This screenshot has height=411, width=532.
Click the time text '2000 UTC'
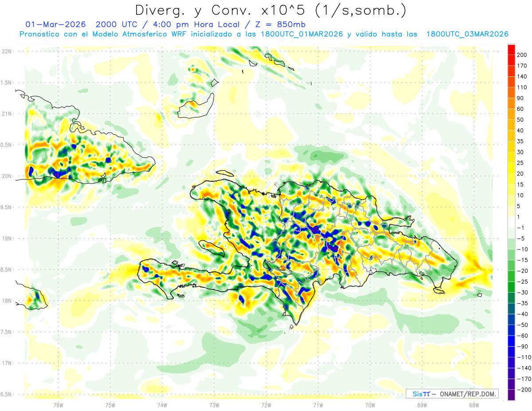[117, 24]
